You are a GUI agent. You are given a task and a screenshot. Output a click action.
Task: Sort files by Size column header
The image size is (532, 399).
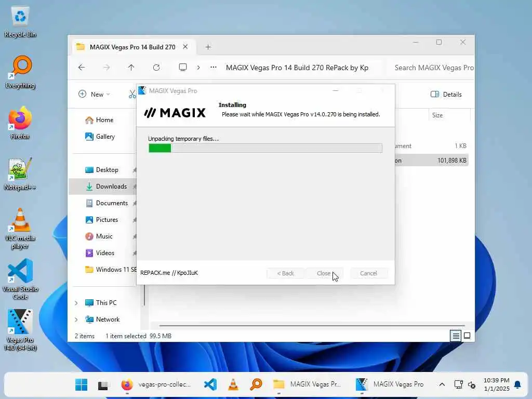click(449, 115)
